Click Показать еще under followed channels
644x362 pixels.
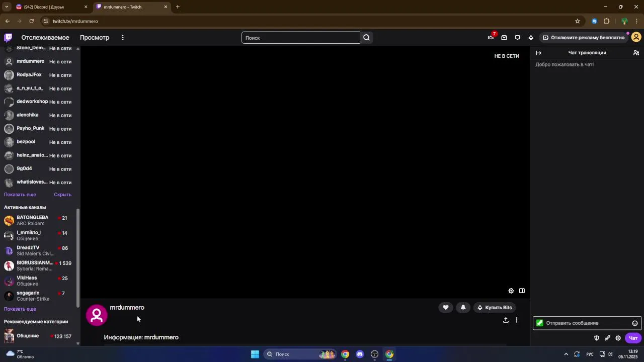click(x=20, y=195)
